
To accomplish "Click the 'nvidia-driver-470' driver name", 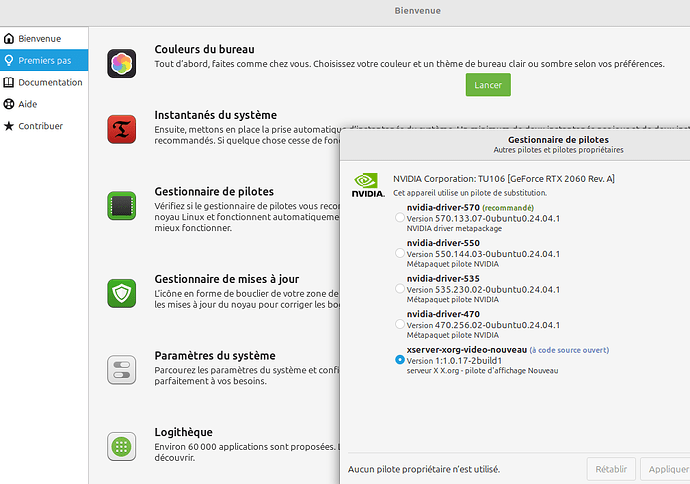I will click(443, 314).
